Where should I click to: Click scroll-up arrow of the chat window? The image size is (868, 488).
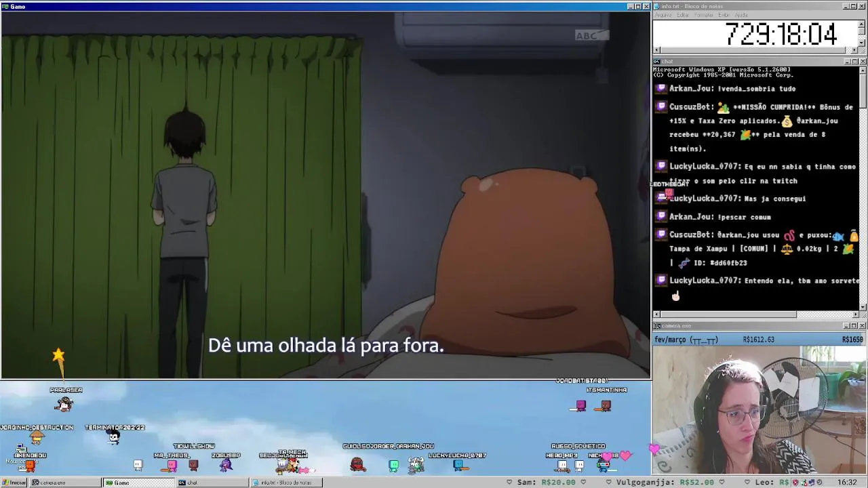point(863,69)
